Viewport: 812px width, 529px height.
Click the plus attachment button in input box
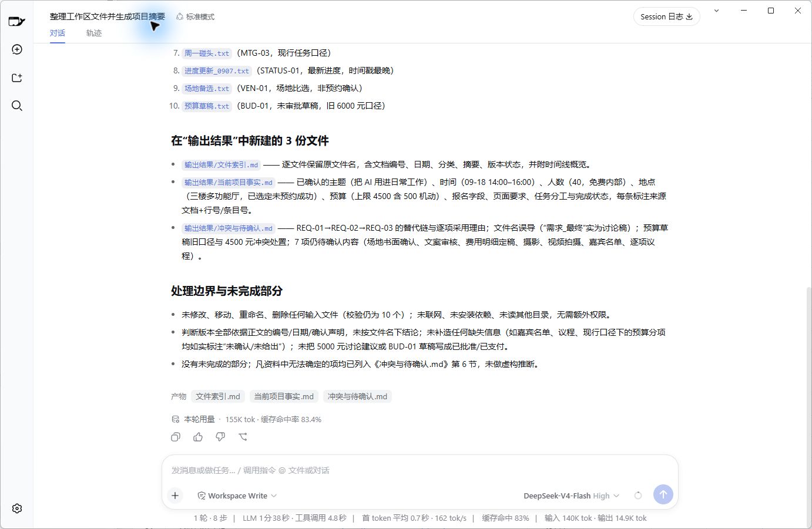coord(175,496)
